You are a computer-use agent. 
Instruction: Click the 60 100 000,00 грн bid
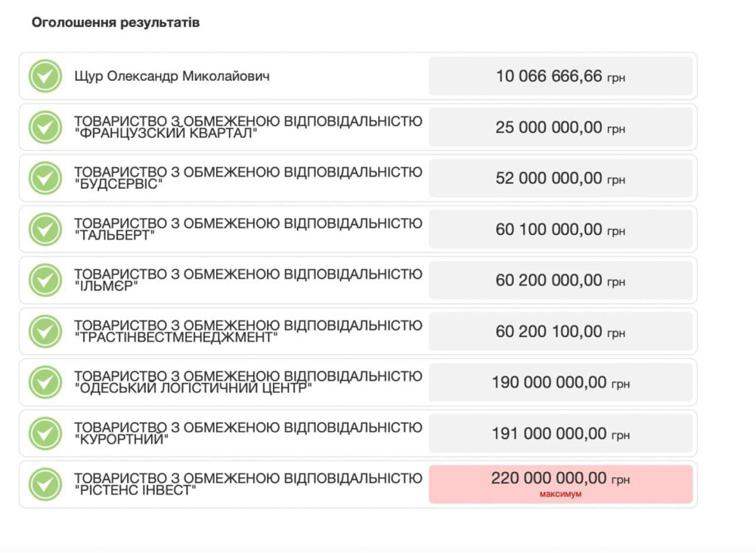click(x=560, y=230)
